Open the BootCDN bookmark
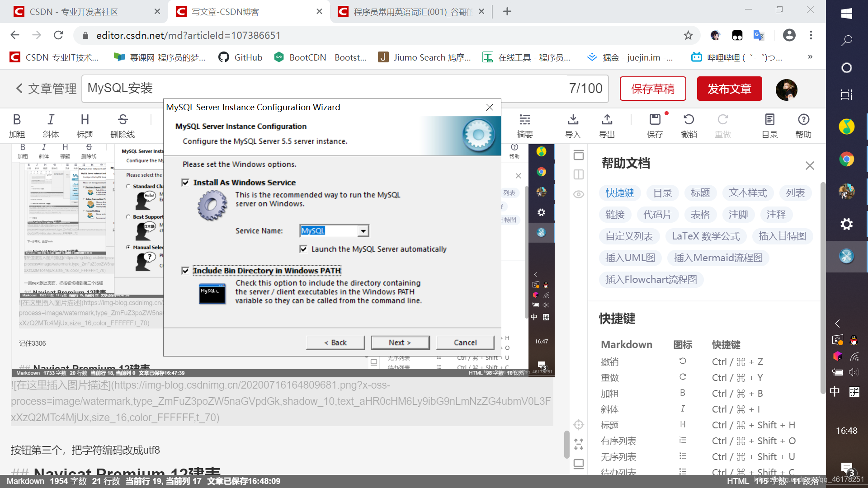The height and width of the screenshot is (488, 868). 320,57
